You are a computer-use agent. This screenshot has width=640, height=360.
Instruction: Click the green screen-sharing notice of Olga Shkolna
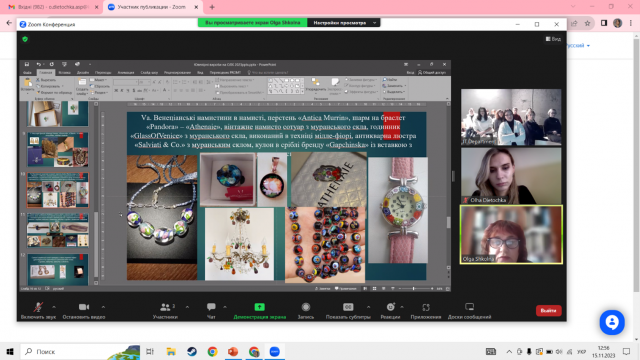tap(253, 23)
